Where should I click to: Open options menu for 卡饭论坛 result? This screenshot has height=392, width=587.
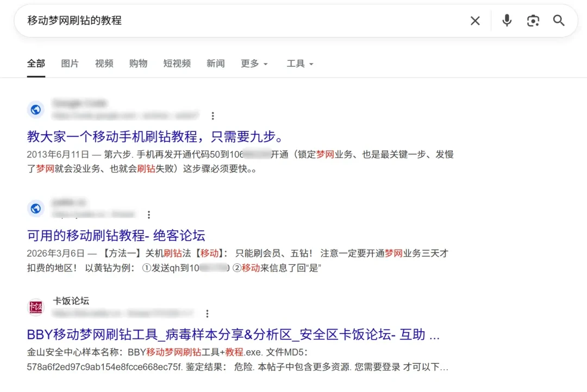click(207, 313)
